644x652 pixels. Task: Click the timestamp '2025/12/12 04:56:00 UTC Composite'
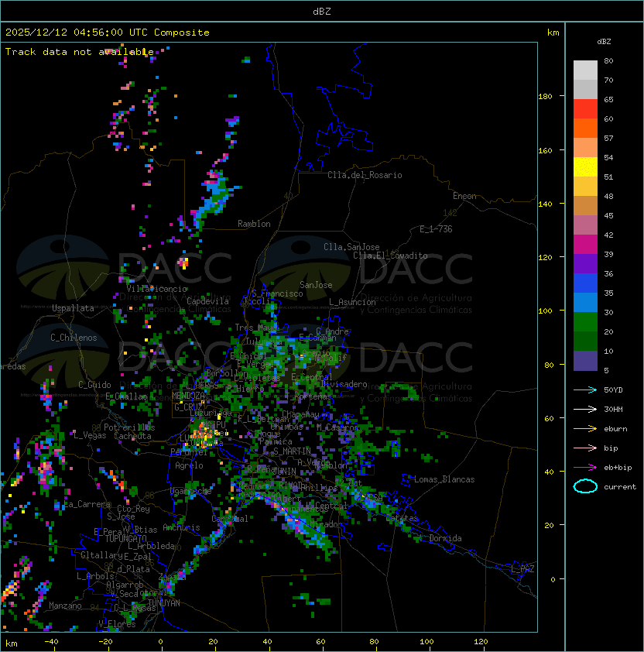[x=108, y=33]
